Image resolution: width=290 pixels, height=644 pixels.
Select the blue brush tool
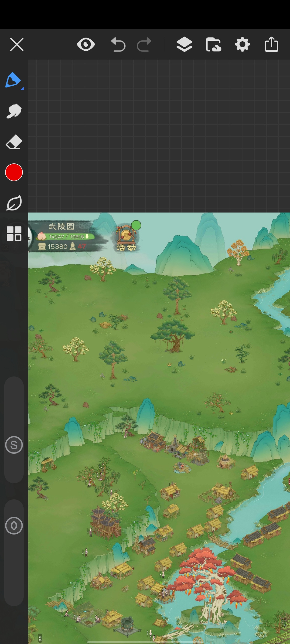13,80
